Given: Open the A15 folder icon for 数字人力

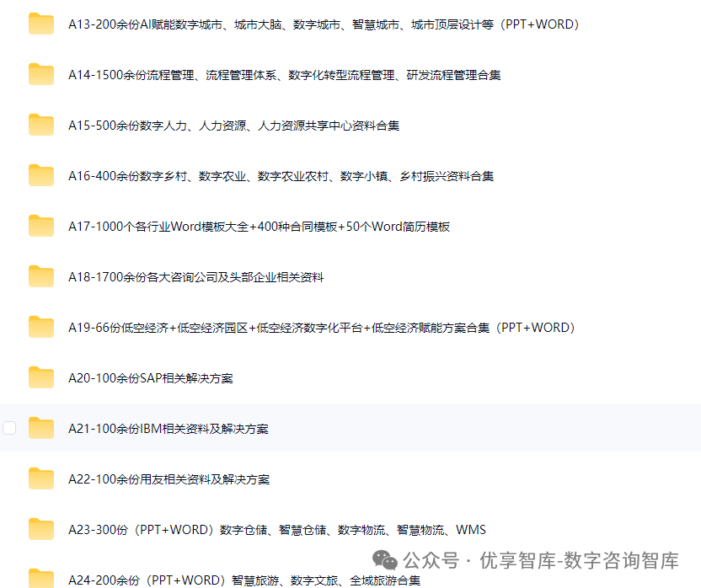Looking at the screenshot, I should coord(41,125).
